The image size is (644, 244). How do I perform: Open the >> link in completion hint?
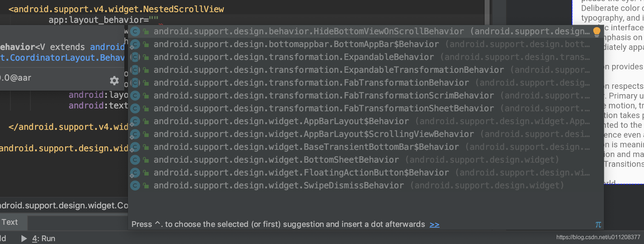[x=434, y=224]
